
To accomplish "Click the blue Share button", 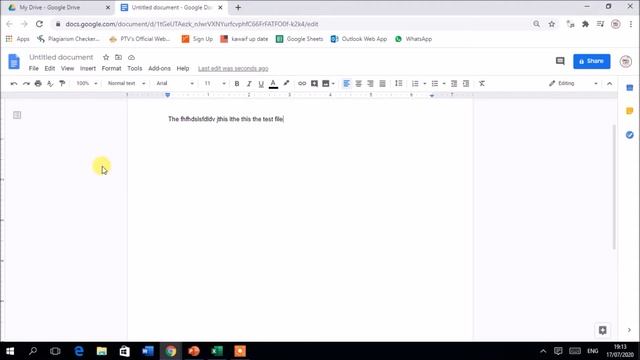I will [591, 61].
